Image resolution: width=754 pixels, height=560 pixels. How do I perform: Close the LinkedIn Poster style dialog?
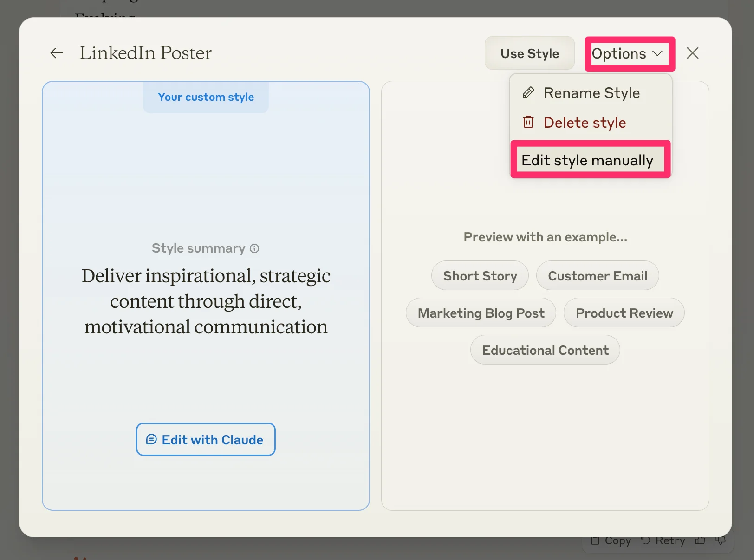tap(692, 53)
